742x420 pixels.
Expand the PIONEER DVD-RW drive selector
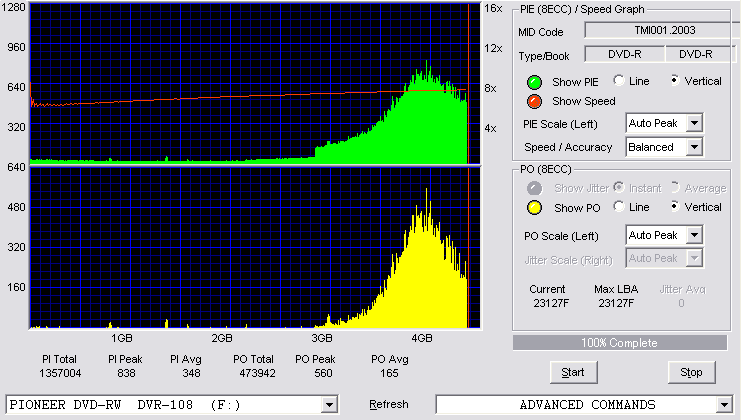pyautogui.click(x=329, y=405)
